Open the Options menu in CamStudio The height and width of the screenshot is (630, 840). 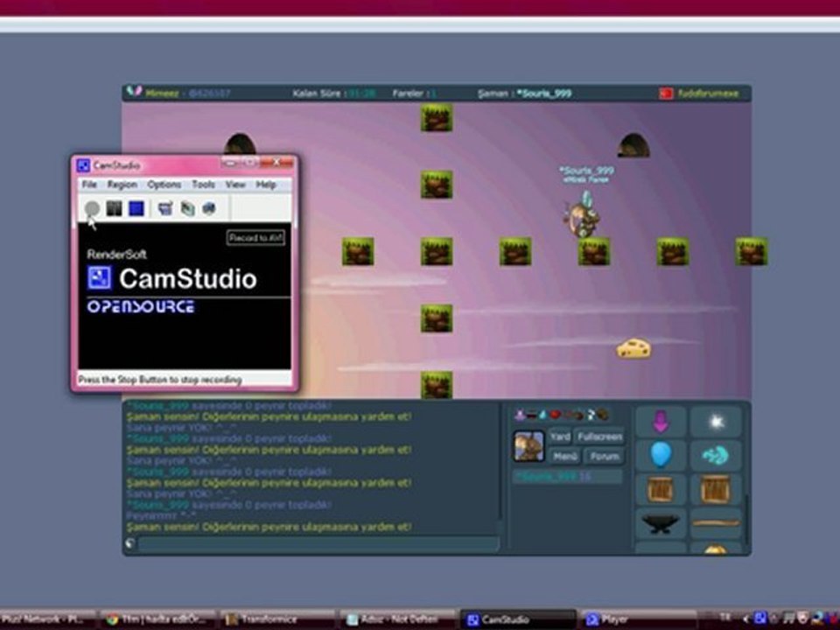[164, 185]
